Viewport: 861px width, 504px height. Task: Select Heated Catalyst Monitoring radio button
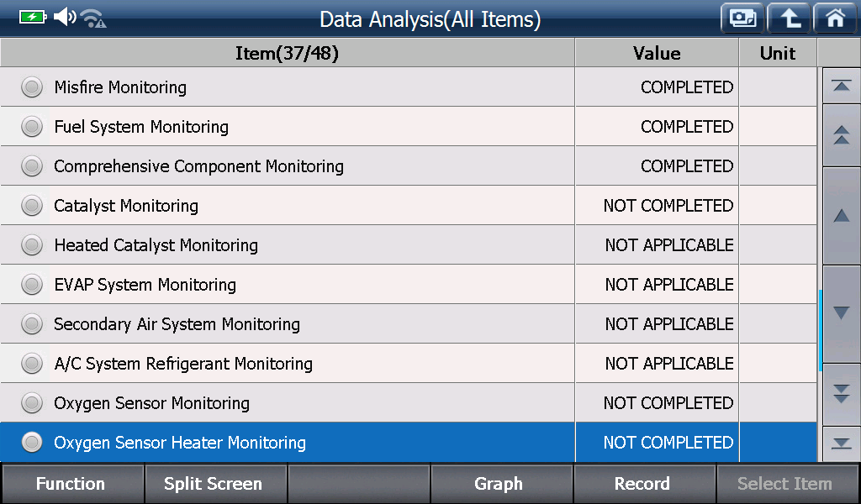point(32,245)
